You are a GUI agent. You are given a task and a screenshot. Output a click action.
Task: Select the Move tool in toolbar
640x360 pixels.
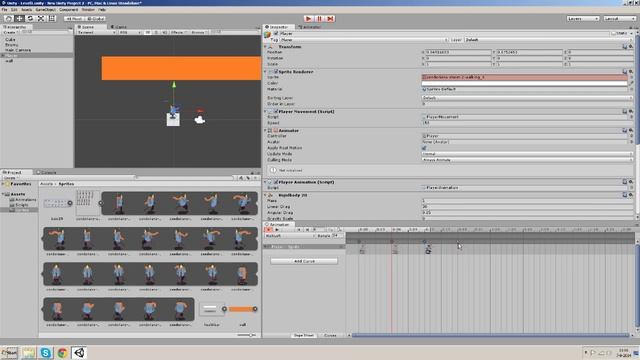[x=19, y=19]
